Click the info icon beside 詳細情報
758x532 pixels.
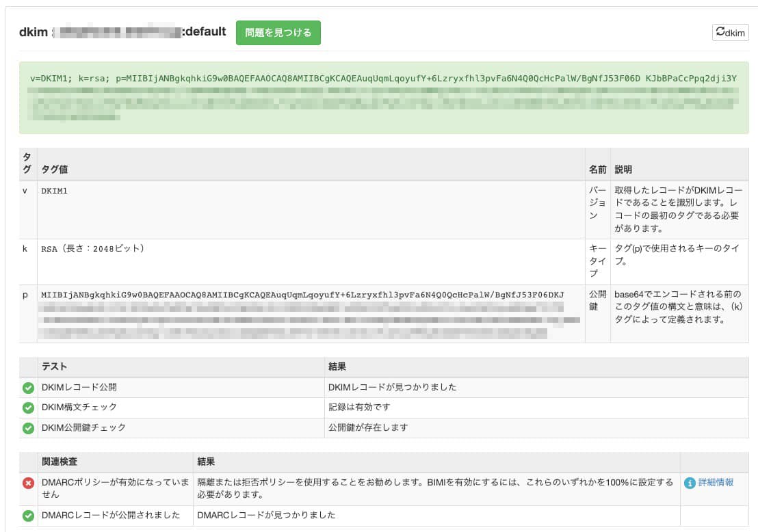click(x=690, y=483)
